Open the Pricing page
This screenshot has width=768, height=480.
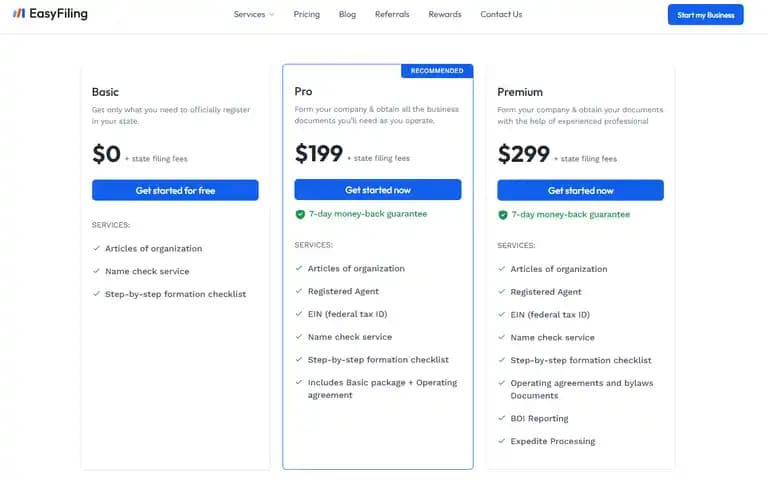307,14
